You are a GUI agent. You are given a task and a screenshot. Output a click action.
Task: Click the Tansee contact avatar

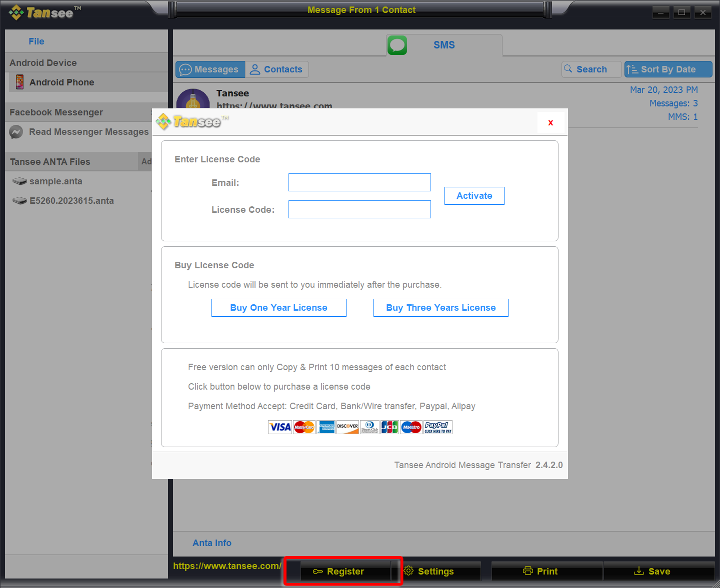click(193, 99)
